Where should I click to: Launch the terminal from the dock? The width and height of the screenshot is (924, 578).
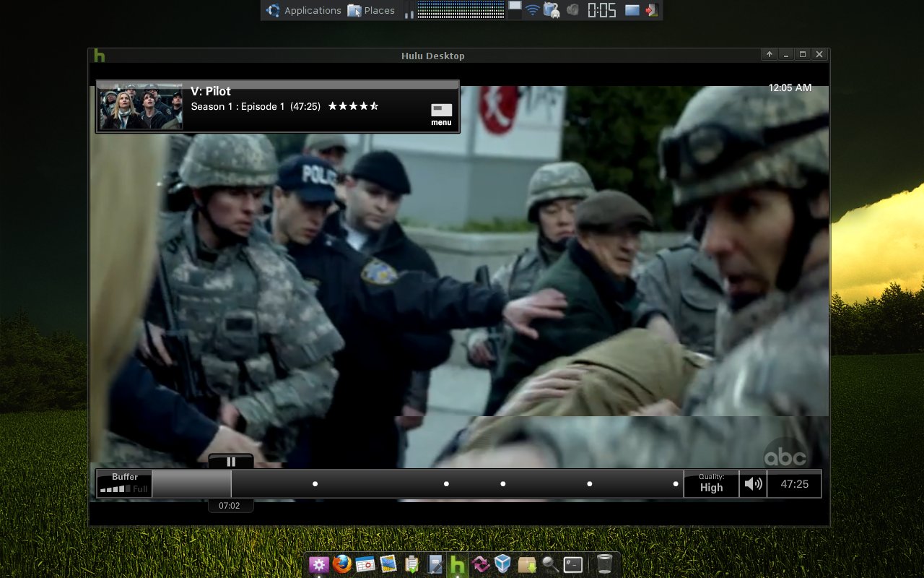pos(573,564)
